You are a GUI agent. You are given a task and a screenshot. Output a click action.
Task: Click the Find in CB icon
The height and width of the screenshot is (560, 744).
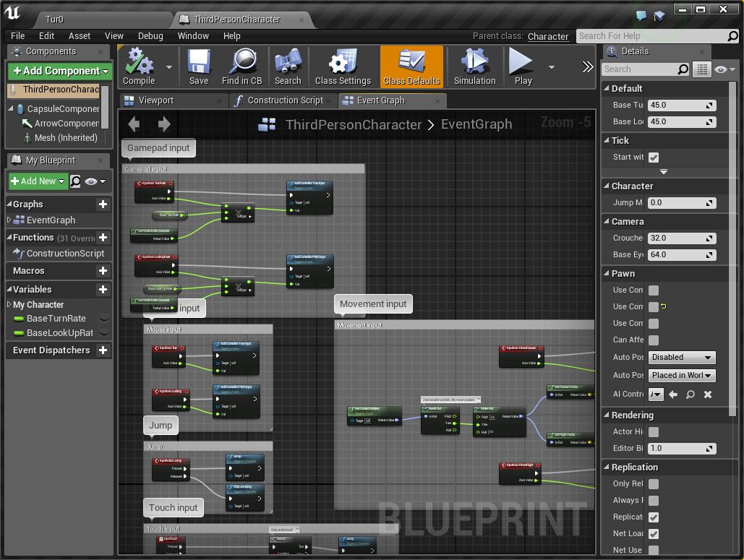pyautogui.click(x=242, y=67)
